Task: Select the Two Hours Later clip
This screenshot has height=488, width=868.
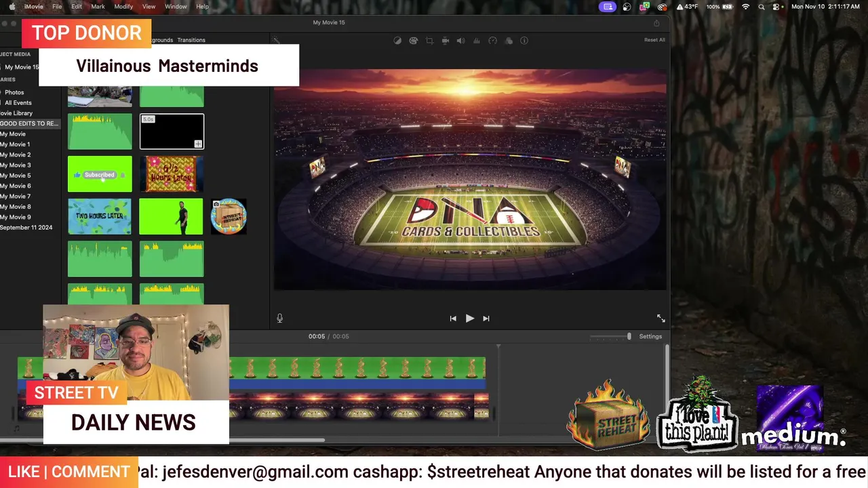Action: click(x=100, y=217)
